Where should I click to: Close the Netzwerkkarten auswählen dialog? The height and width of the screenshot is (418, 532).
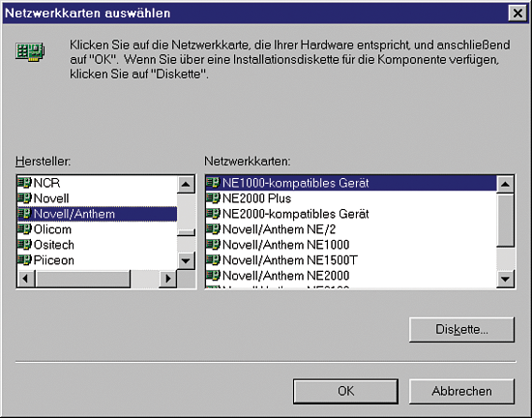click(x=517, y=14)
